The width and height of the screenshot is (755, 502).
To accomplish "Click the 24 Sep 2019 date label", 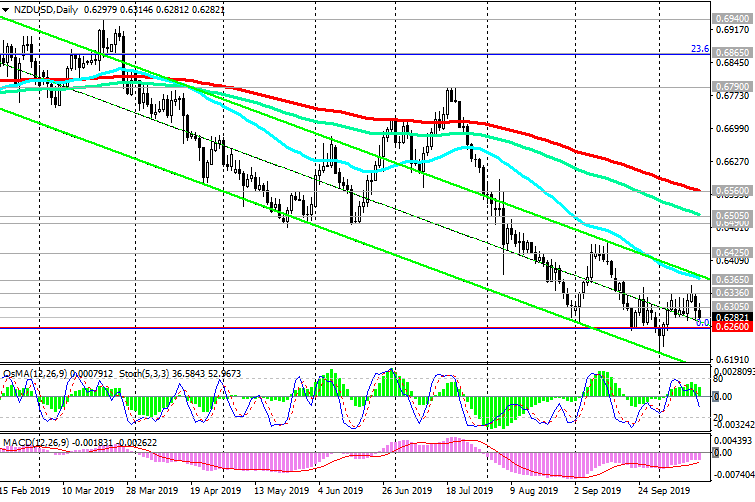I will [664, 490].
